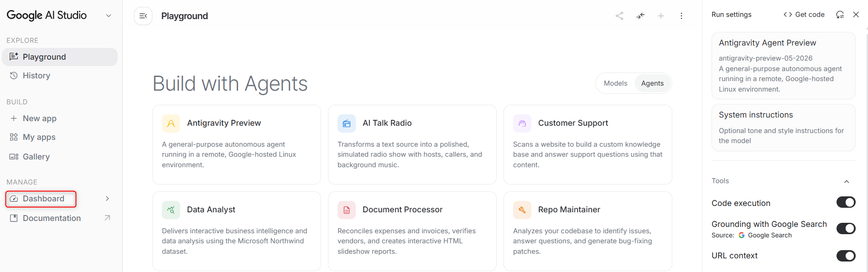Click the external link arrow beside Documentation
This screenshot has width=868, height=272.
point(107,218)
